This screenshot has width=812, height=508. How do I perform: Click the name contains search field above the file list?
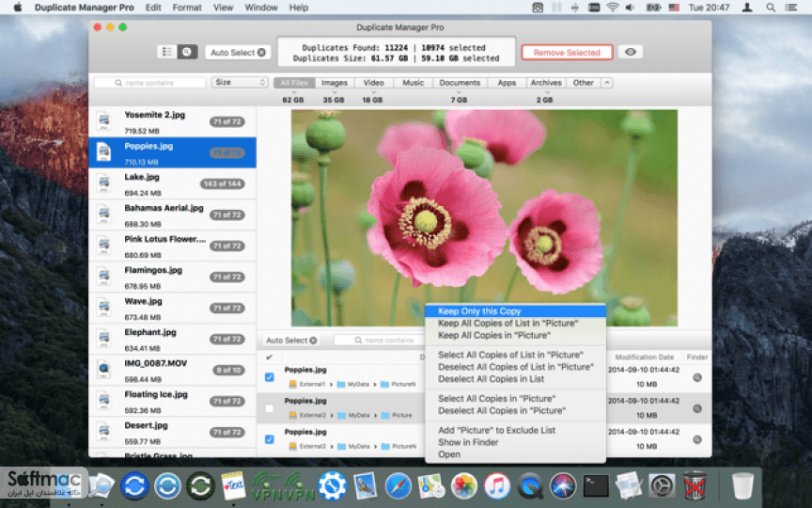pyautogui.click(x=150, y=83)
